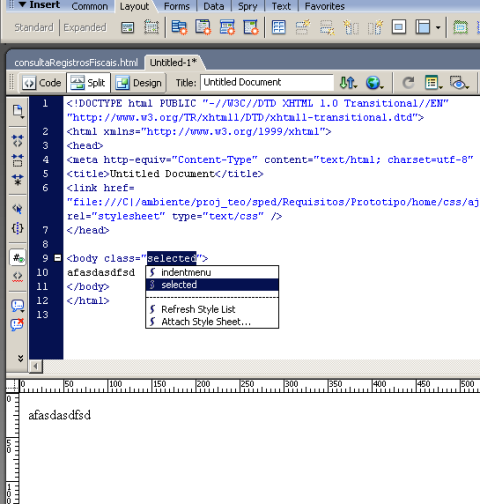Click the Insert Div Tag icon
The height and width of the screenshot is (504, 480).
127,27
